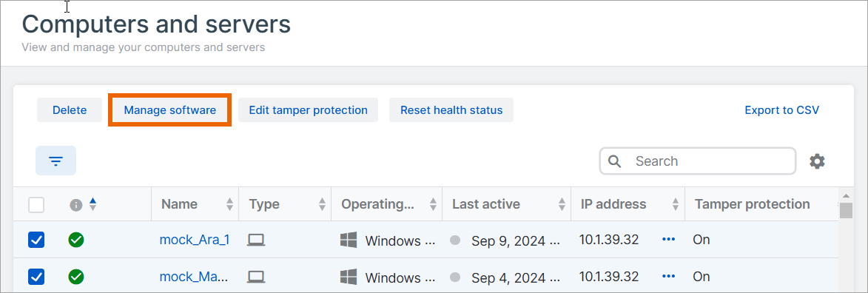Screen dimensions: 868x293
Task: Sort by Last active column arrows
Action: click(x=562, y=204)
